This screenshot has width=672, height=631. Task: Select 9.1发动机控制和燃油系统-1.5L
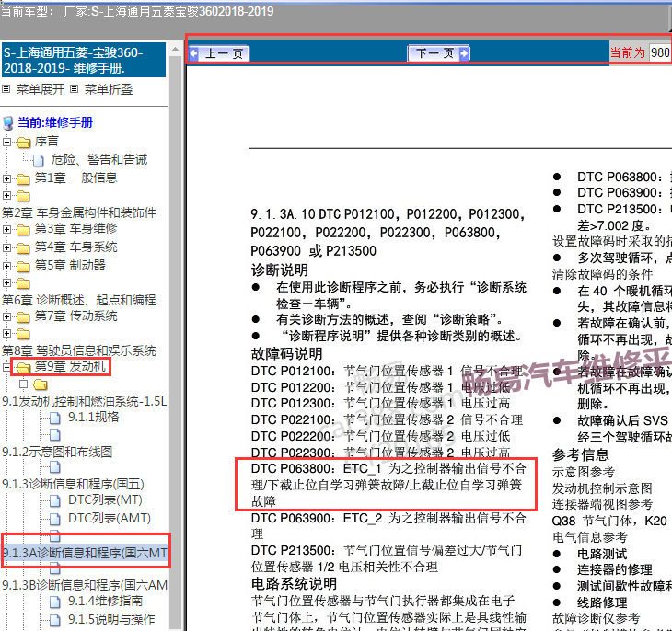click(x=85, y=401)
